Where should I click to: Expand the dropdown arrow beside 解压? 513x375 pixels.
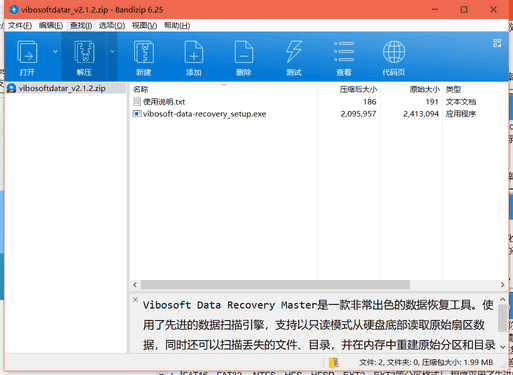point(112,51)
